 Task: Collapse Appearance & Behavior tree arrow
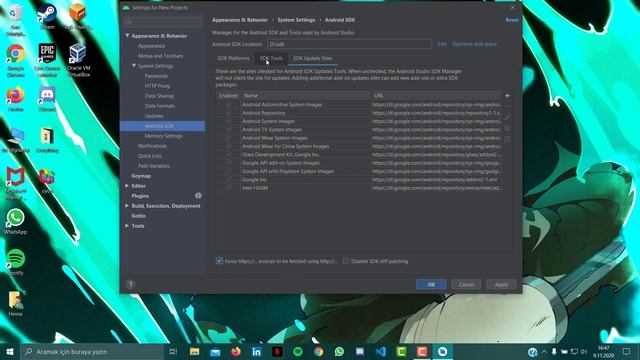click(x=127, y=36)
